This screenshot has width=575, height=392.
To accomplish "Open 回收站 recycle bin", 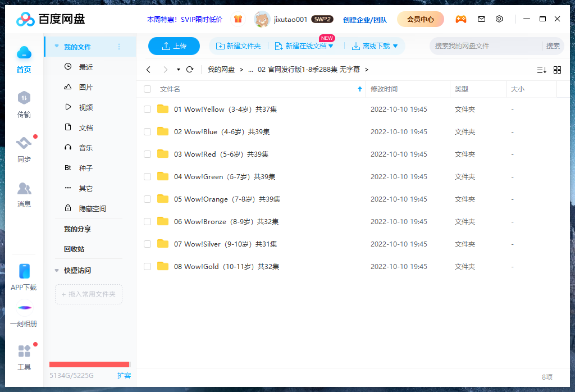I will (x=74, y=249).
